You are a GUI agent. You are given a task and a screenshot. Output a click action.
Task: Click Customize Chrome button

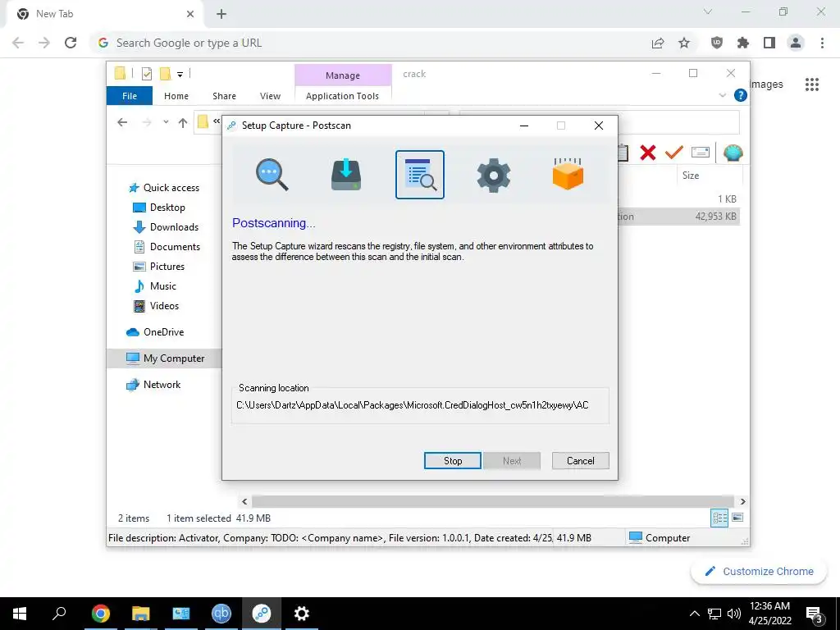(759, 572)
